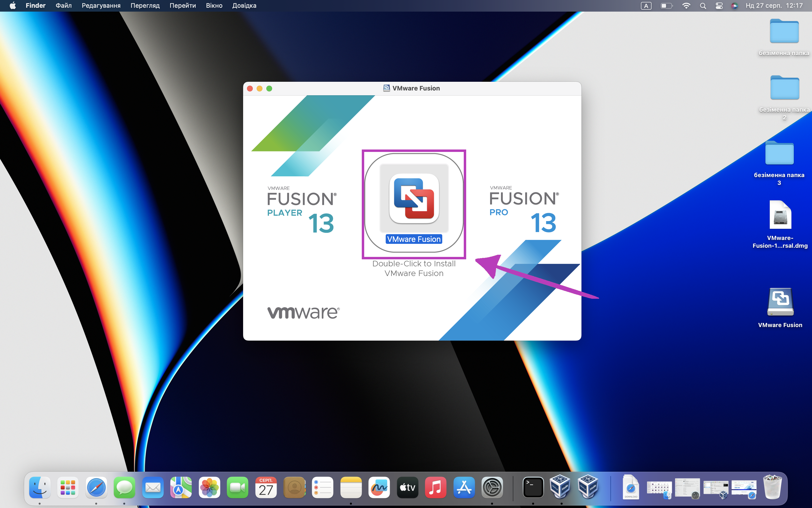Open Launchpad from the Dock
Viewport: 812px width, 508px height.
[x=68, y=487]
